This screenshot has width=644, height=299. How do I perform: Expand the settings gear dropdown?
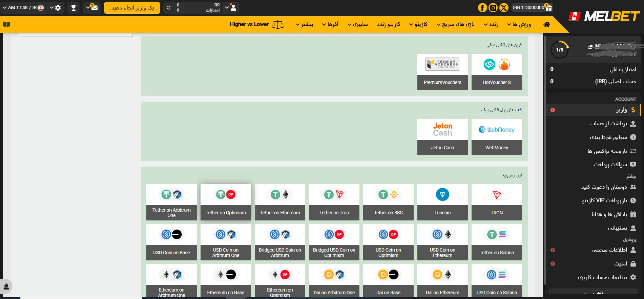coord(55,7)
